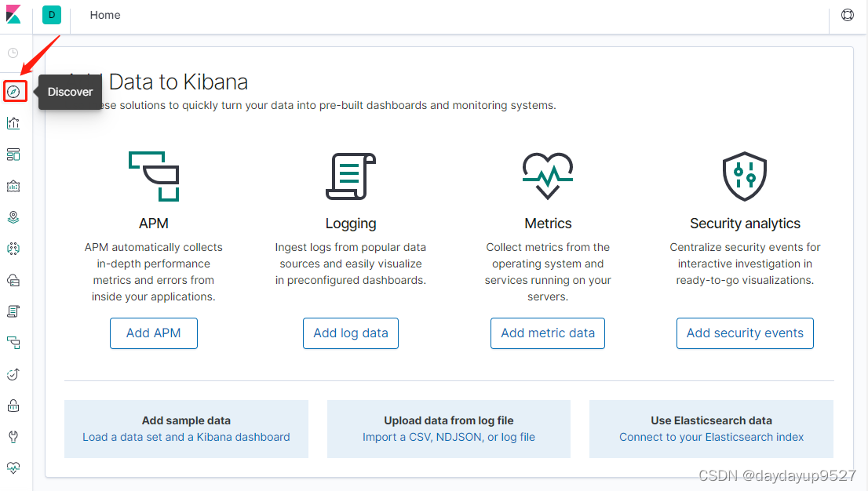This screenshot has width=868, height=491.
Task: Open Visualize chart icon
Action: coord(13,123)
